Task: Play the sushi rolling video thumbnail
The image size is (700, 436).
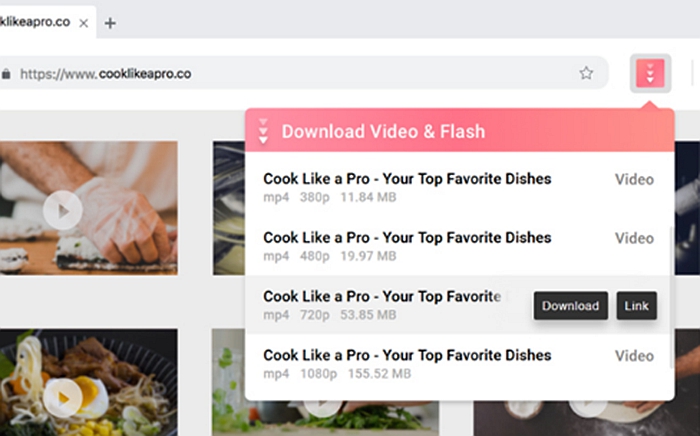Action: [x=63, y=211]
